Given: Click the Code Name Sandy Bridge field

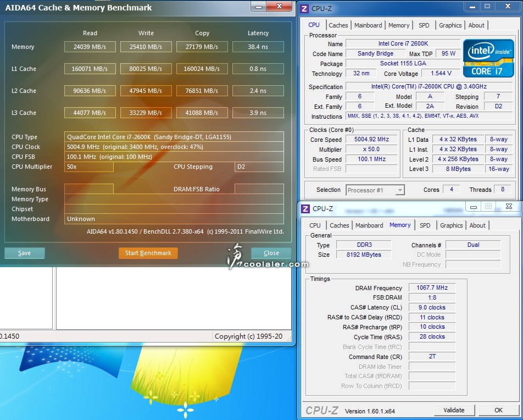Looking at the screenshot, I should 375,53.
